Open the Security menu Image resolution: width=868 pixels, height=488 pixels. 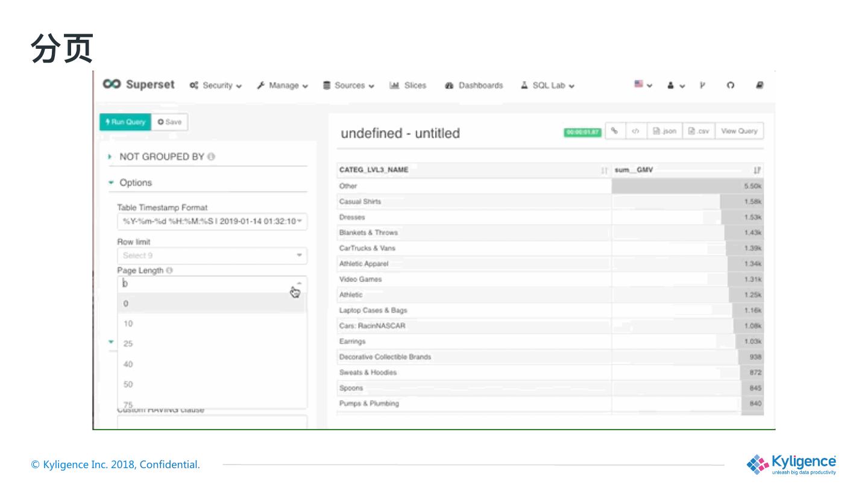coord(216,86)
